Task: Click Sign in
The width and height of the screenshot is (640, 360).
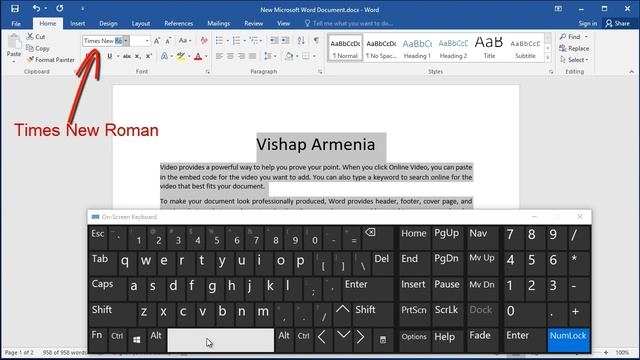Action: point(588,23)
